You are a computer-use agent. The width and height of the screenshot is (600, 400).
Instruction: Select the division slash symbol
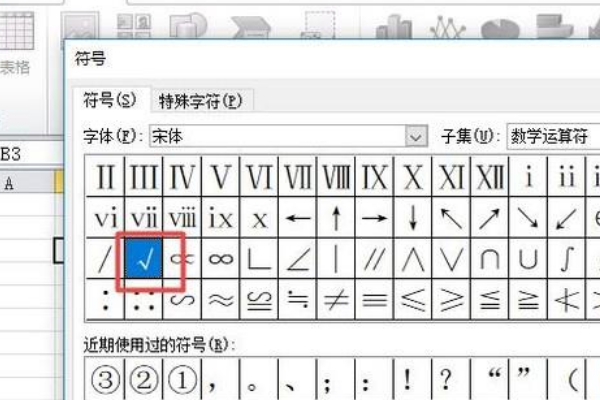click(105, 259)
